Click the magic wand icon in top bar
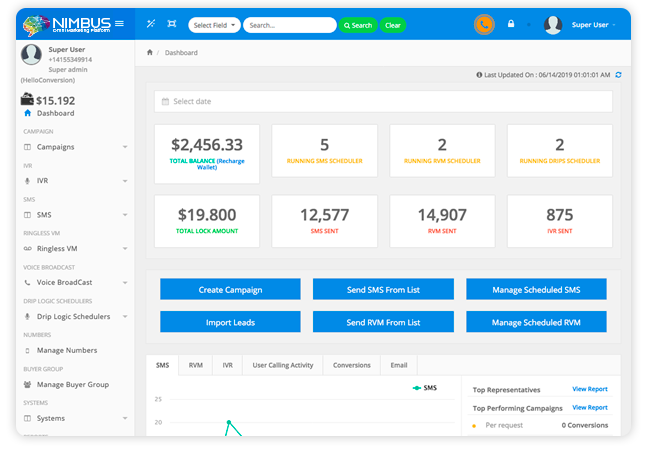Screen dimensions: 647x450 [151, 24]
